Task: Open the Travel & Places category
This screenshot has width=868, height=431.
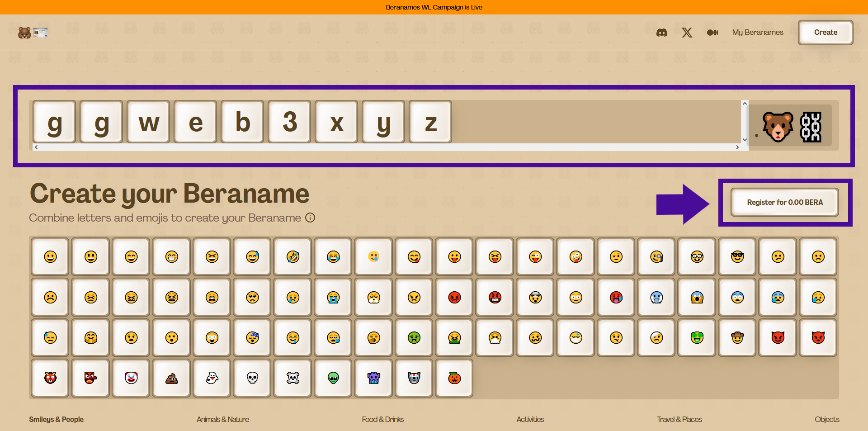Action: click(x=679, y=419)
